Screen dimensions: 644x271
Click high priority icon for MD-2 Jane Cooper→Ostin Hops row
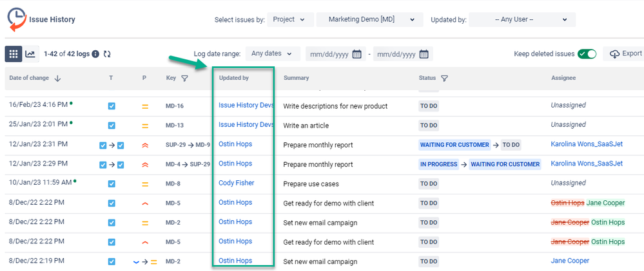pos(145,223)
